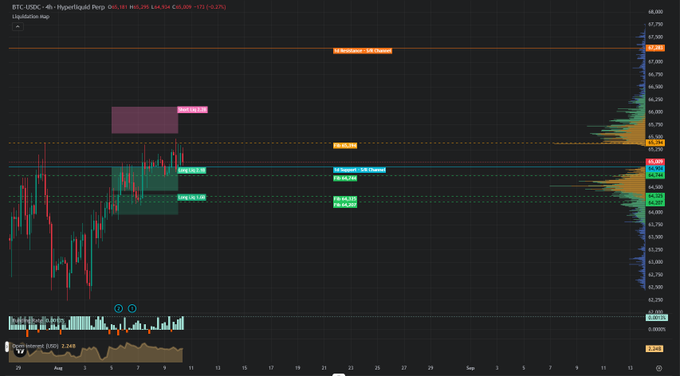
Task: Click the red 65,009 current price tag
Action: click(x=655, y=162)
